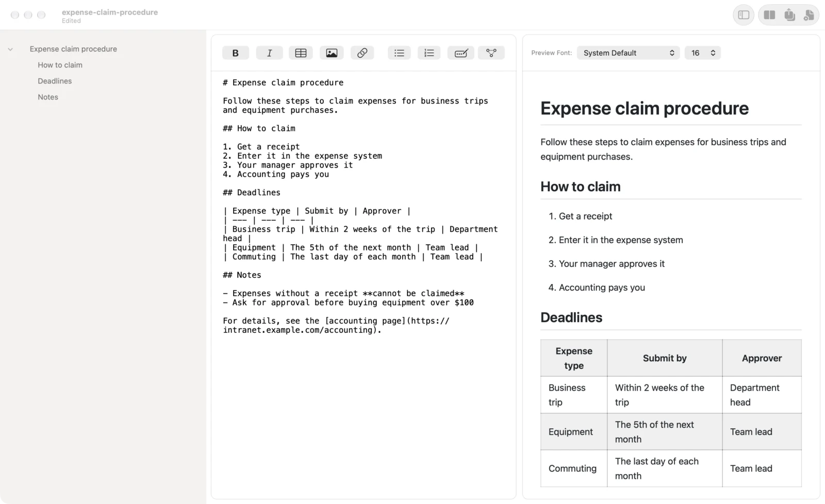Toggle the sidebar with the panel icon
The image size is (825, 504).
pos(744,15)
